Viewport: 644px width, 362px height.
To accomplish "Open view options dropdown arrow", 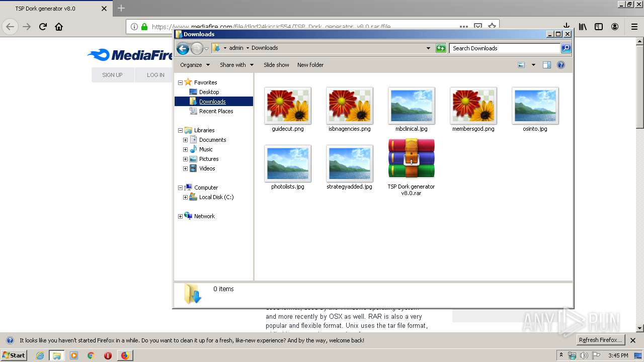I will (x=533, y=65).
